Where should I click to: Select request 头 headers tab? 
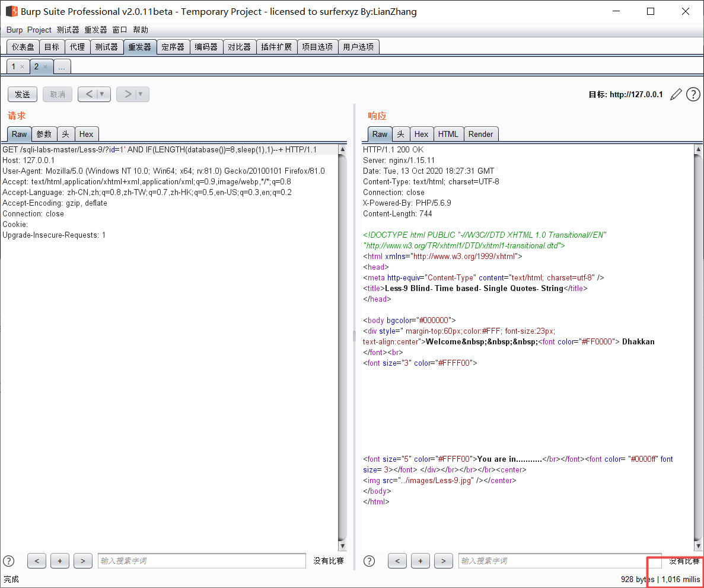[x=66, y=134]
